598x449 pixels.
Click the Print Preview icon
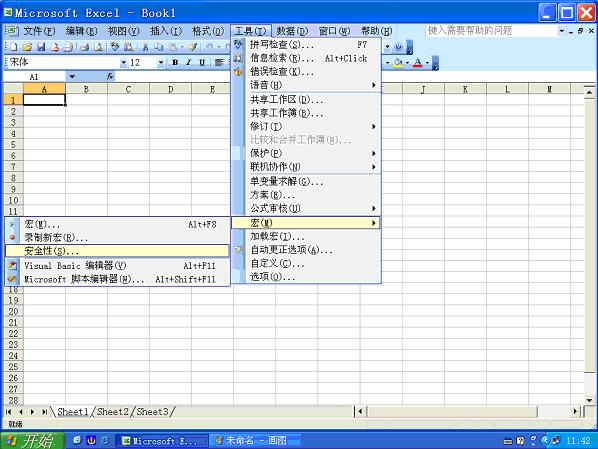point(98,47)
